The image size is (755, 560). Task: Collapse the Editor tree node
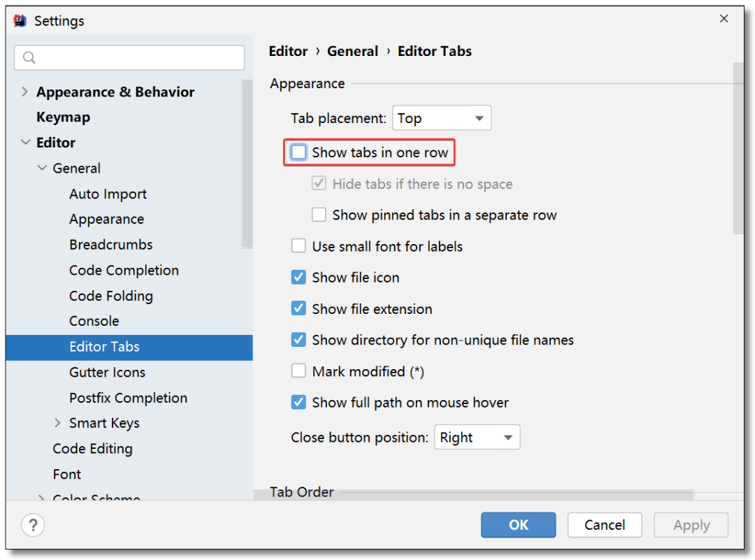(26, 142)
